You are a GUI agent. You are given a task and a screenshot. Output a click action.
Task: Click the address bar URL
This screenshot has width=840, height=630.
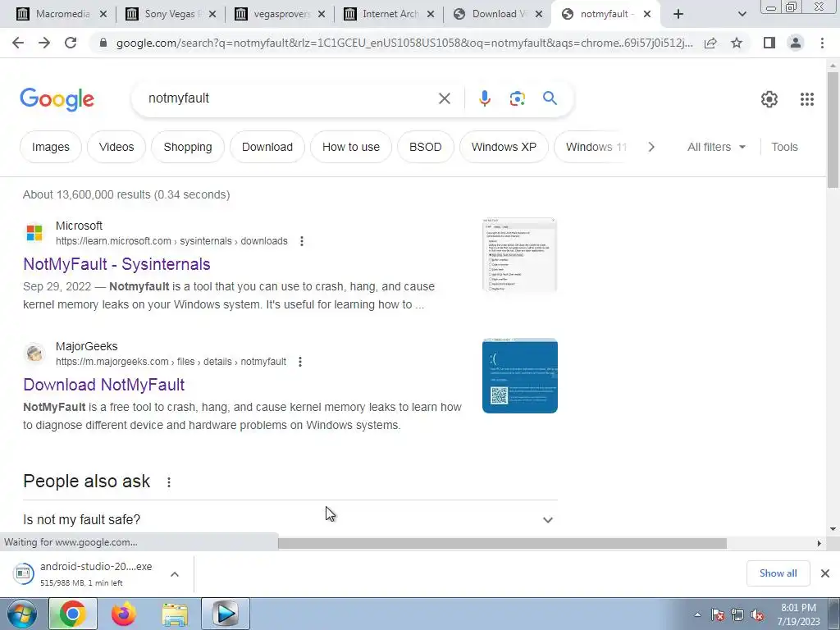click(x=404, y=43)
